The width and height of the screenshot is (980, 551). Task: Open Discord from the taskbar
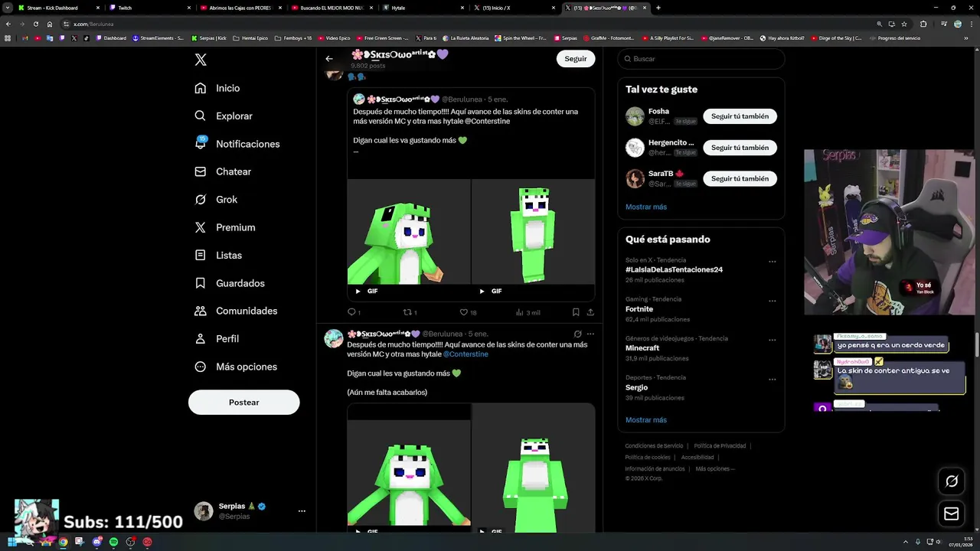96,542
